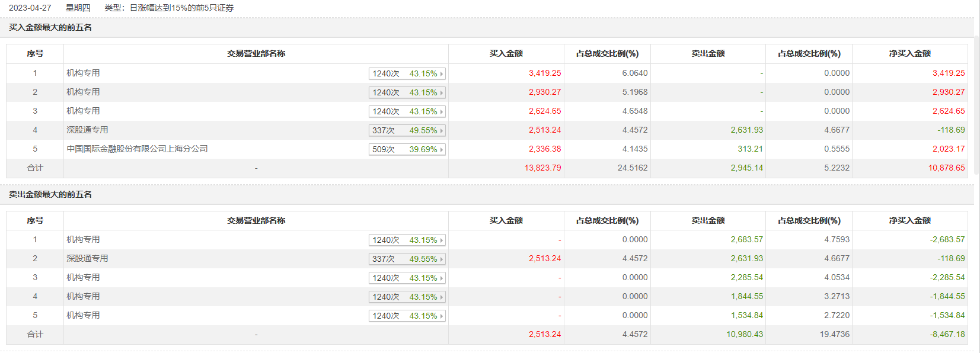Click arrow icon in buy table row 3
The width and height of the screenshot is (980, 353).
(x=441, y=112)
